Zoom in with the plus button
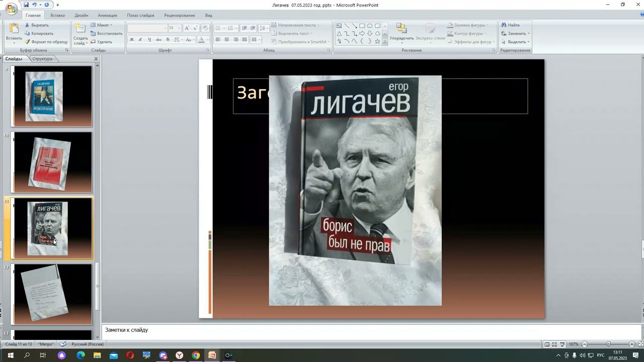Viewport: 644px width, 362px height. click(632, 344)
